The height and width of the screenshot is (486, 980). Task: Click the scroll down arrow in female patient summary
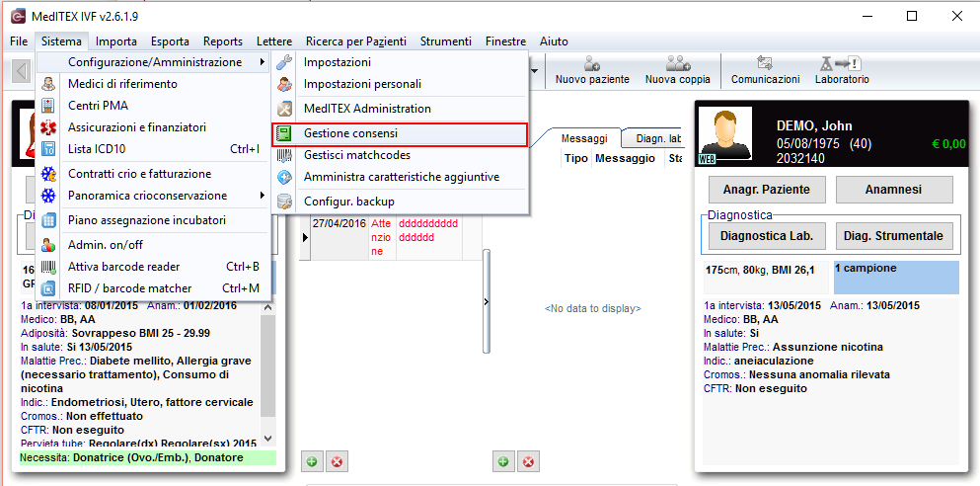click(267, 440)
